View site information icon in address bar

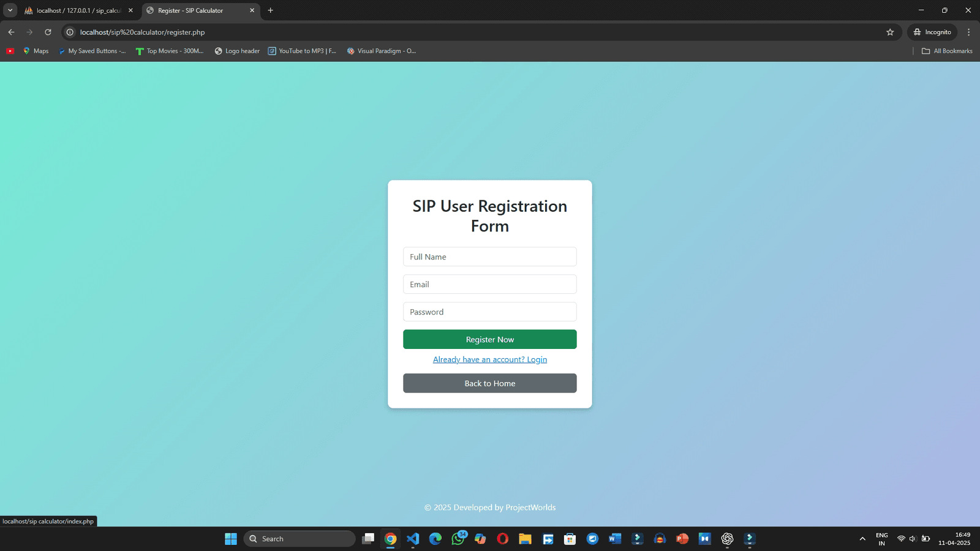click(70, 32)
